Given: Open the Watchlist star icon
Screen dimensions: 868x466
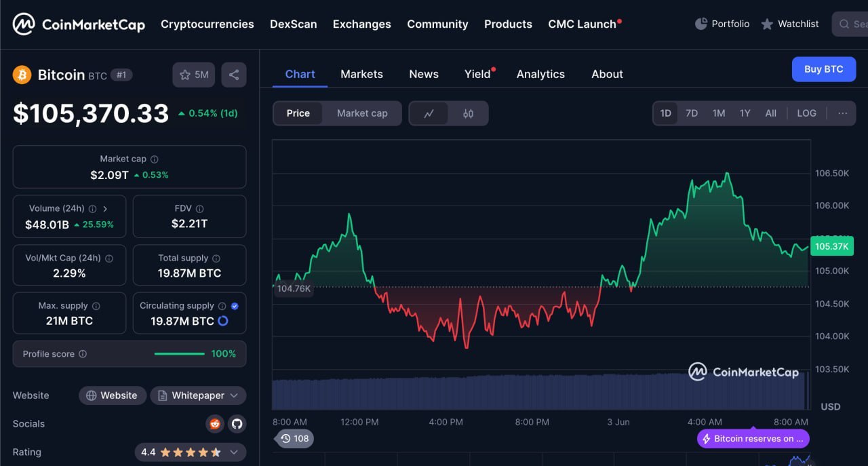Looking at the screenshot, I should (x=767, y=24).
